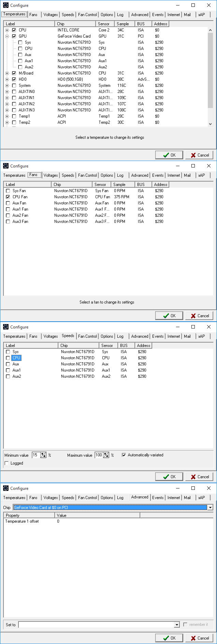The width and height of the screenshot is (217, 644).
Task: Click the temperature list vertical scrollbar
Action: pos(210,77)
